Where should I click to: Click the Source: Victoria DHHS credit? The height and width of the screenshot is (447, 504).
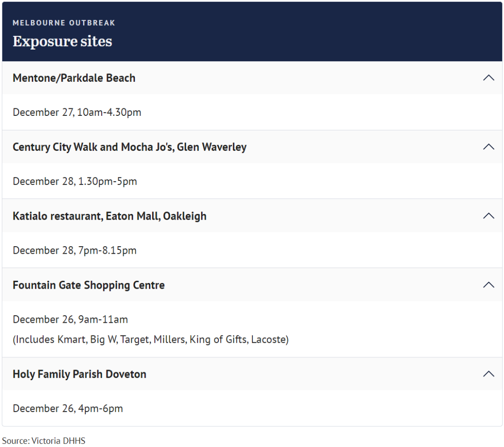tap(44, 440)
